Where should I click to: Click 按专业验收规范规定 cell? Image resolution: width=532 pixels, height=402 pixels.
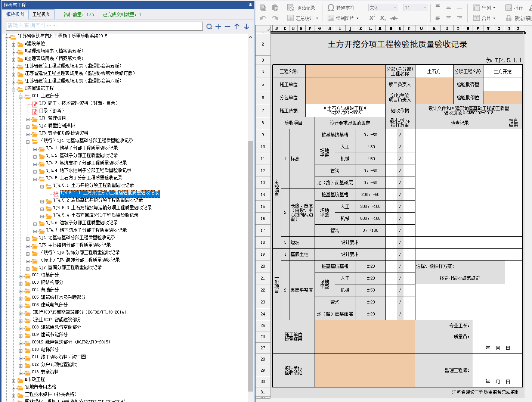[460, 278]
